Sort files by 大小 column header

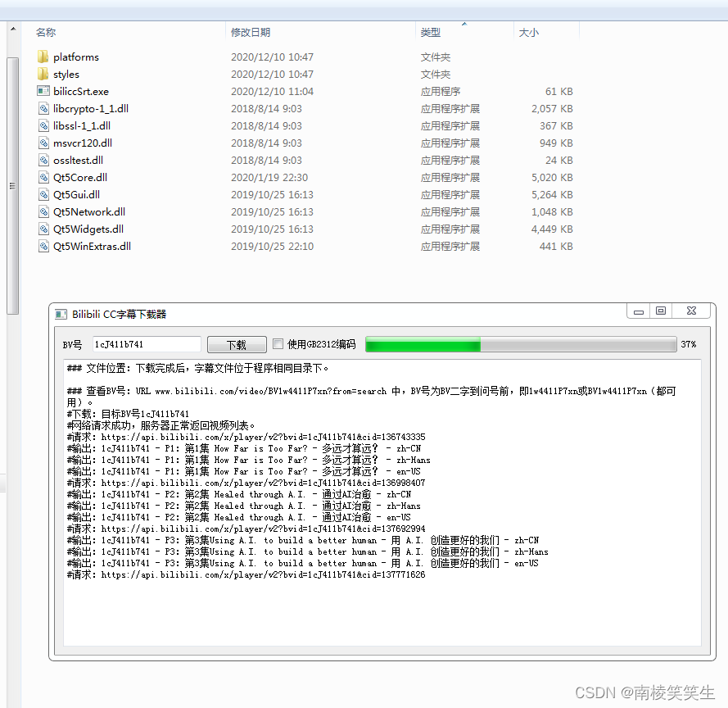click(x=528, y=32)
